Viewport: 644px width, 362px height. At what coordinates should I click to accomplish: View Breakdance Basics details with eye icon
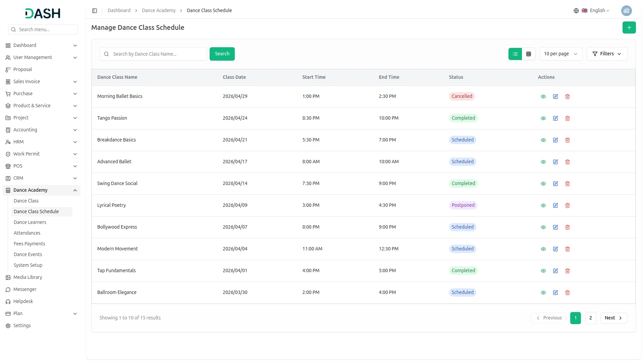point(543,140)
